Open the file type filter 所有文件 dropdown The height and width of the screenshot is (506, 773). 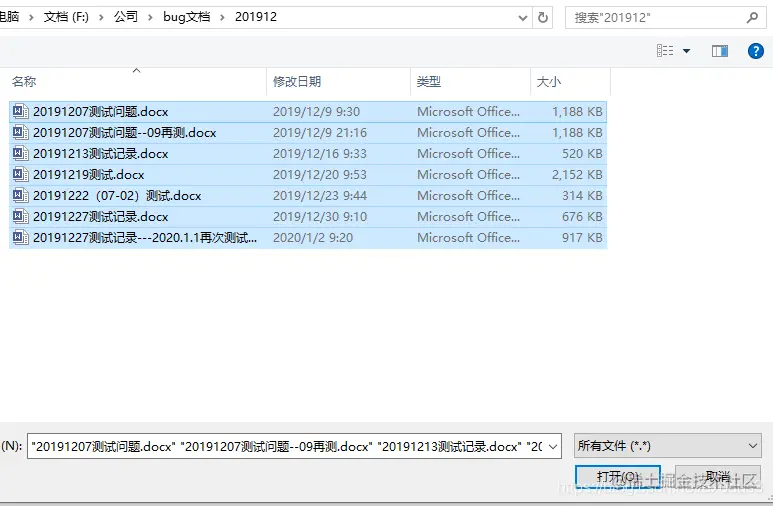(x=668, y=446)
